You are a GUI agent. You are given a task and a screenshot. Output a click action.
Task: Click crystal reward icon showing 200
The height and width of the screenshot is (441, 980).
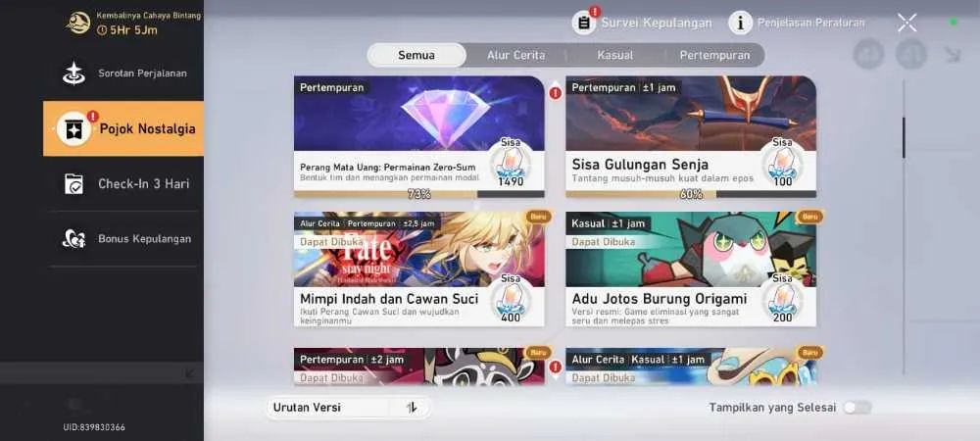tap(782, 299)
